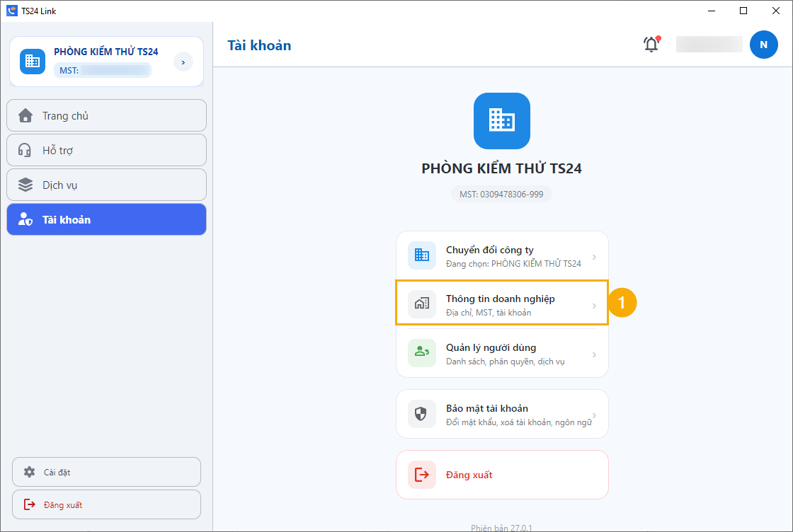Go to the Dịch vụ services page

(106, 185)
